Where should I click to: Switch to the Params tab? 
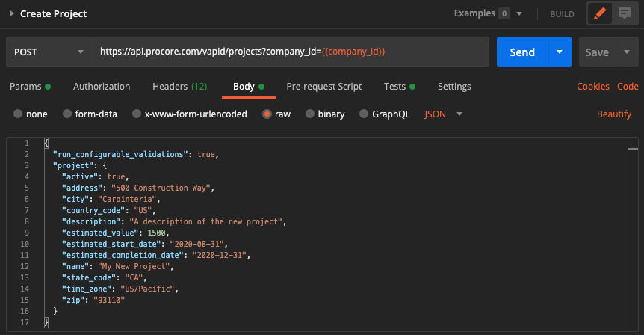point(30,86)
